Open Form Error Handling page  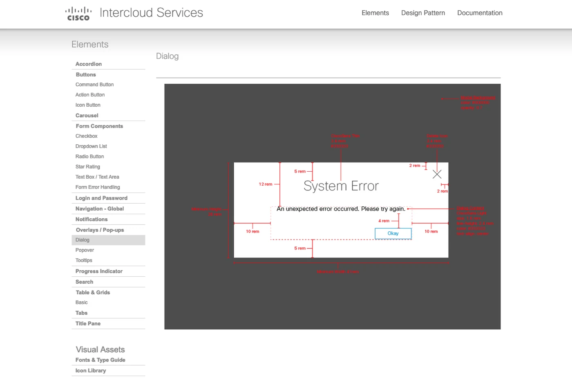98,187
